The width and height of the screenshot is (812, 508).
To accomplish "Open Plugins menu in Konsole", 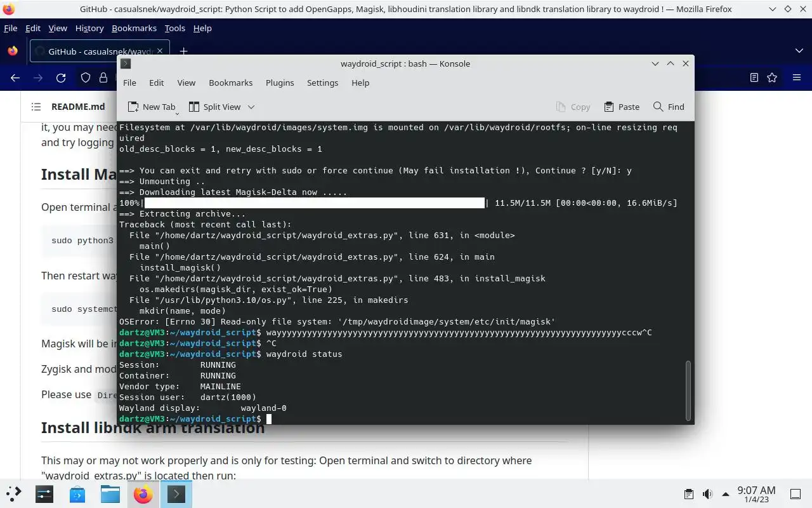I will (280, 83).
